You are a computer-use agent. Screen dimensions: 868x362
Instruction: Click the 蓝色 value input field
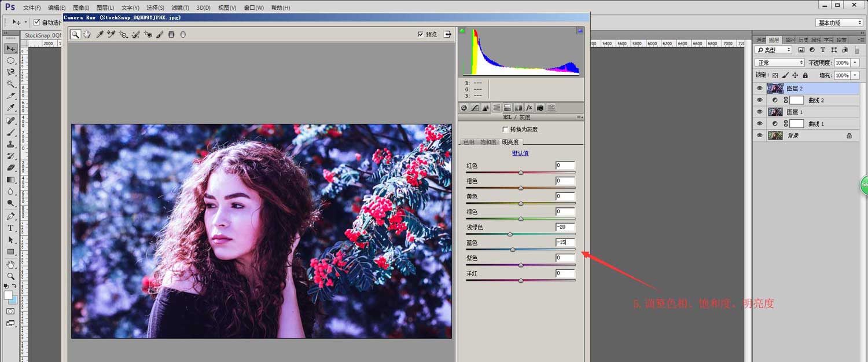565,243
